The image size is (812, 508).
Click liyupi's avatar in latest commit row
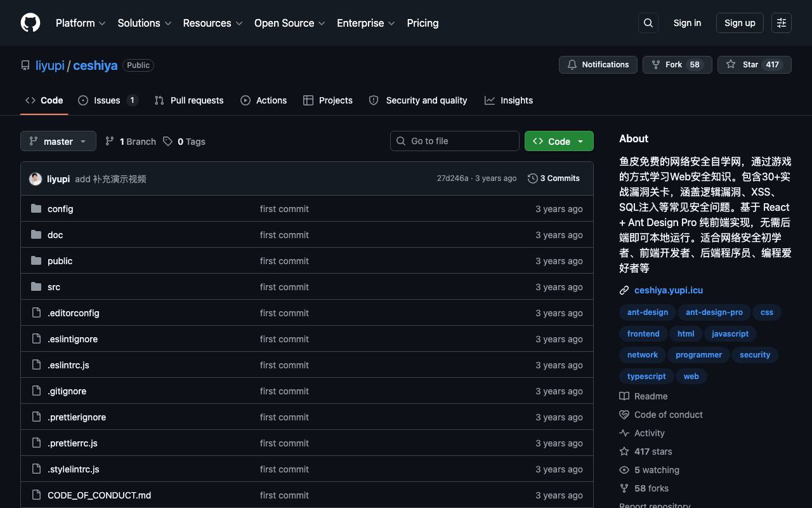36,179
